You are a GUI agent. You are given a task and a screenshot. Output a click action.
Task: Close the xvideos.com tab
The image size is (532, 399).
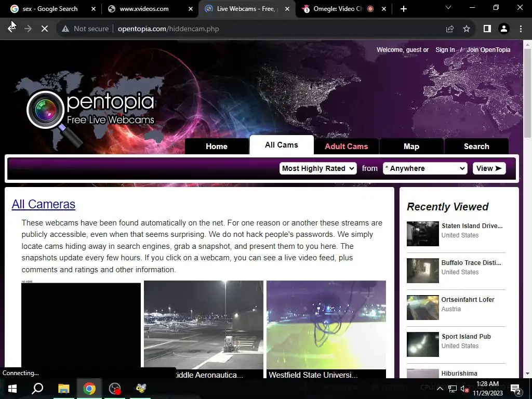pos(191,9)
